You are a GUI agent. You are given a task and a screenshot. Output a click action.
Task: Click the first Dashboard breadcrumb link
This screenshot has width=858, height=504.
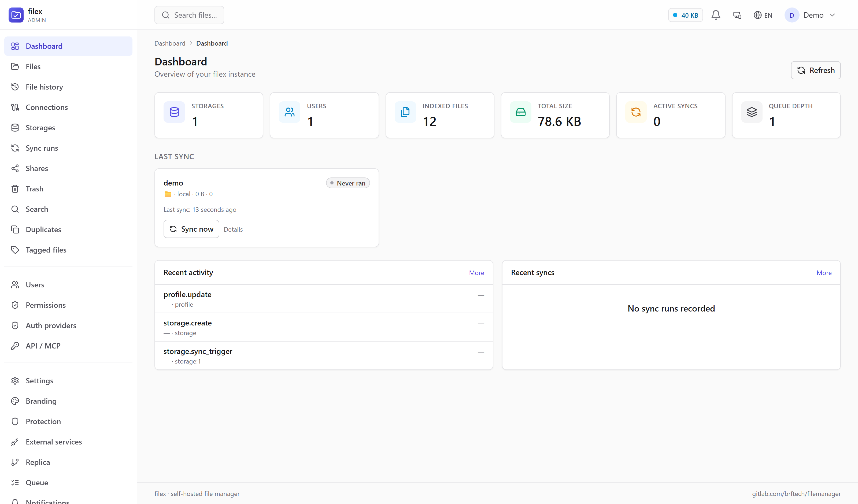170,43
